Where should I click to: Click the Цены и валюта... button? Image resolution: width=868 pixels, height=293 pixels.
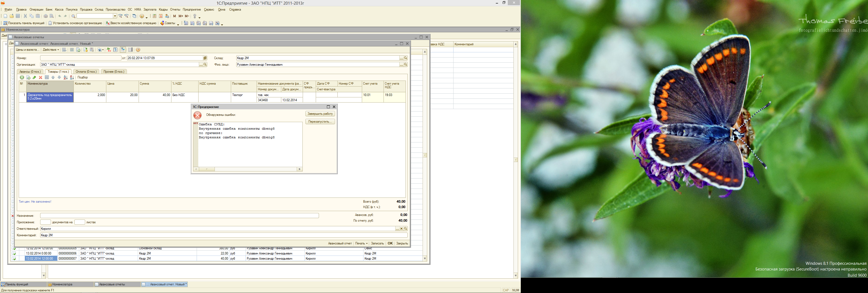click(28, 50)
